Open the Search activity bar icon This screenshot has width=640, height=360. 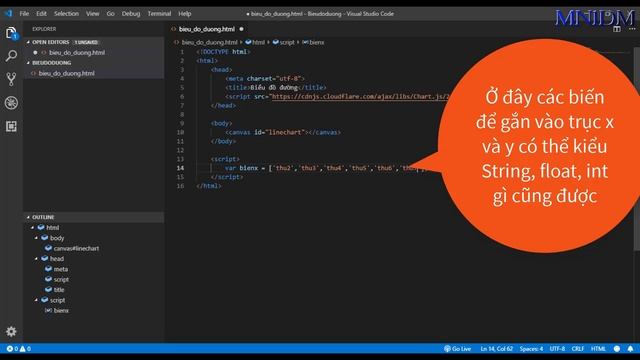(x=11, y=56)
